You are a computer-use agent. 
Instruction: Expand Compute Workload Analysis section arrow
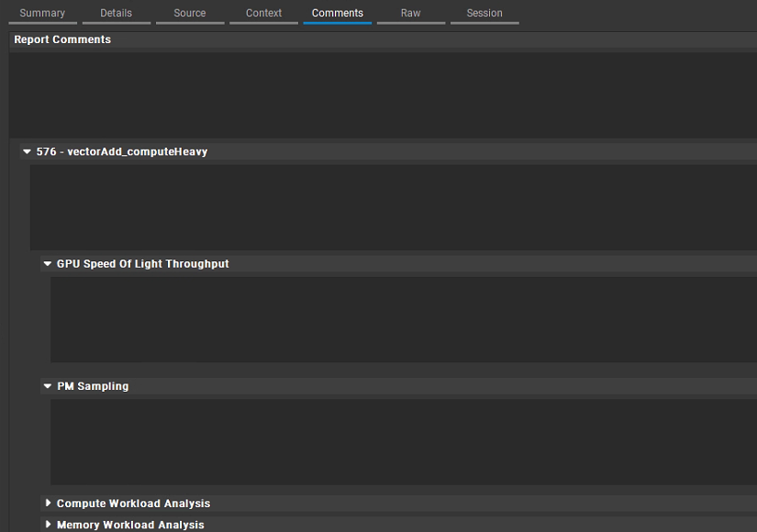(x=48, y=504)
